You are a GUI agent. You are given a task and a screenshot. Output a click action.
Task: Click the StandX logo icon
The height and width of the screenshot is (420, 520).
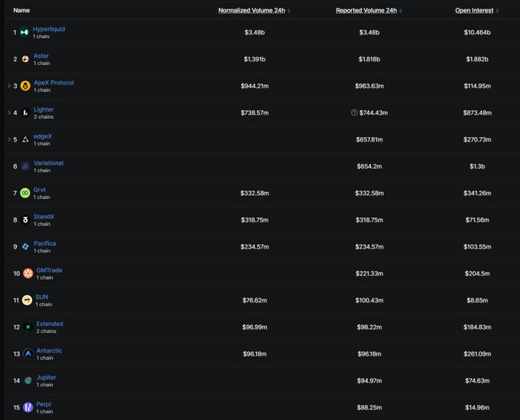click(25, 220)
